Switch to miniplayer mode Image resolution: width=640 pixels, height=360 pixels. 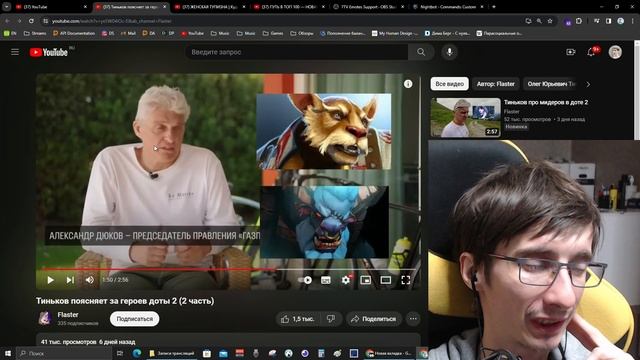[366, 280]
